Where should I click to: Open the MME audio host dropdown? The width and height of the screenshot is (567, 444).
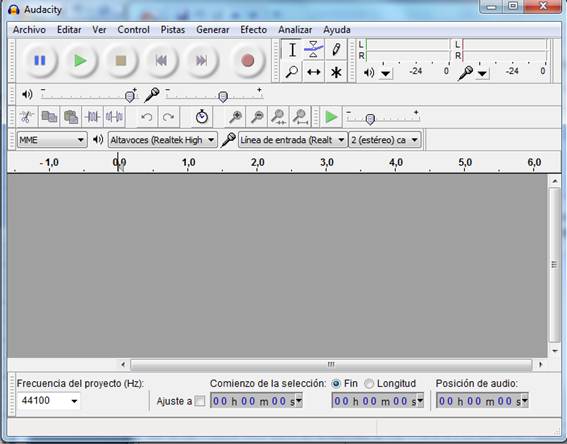(52, 140)
